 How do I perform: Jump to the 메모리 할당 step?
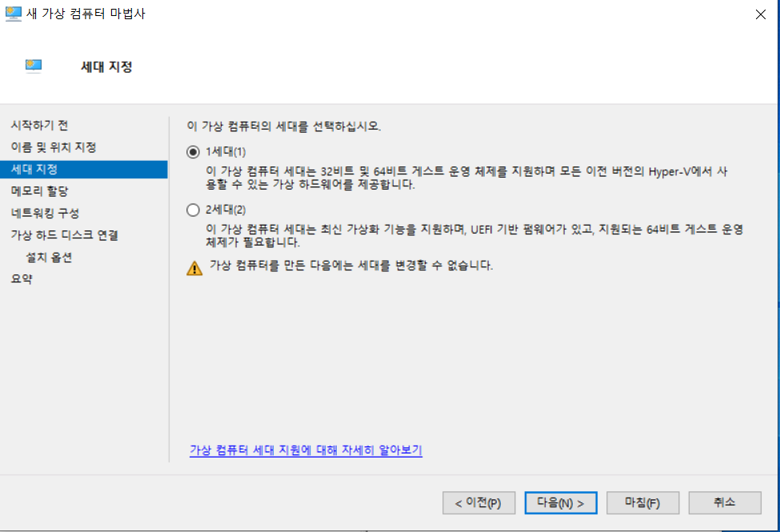[x=39, y=191]
